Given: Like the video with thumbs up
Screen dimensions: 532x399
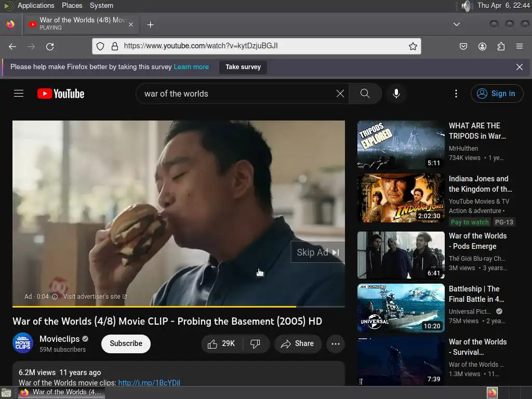Looking at the screenshot, I should 221,344.
